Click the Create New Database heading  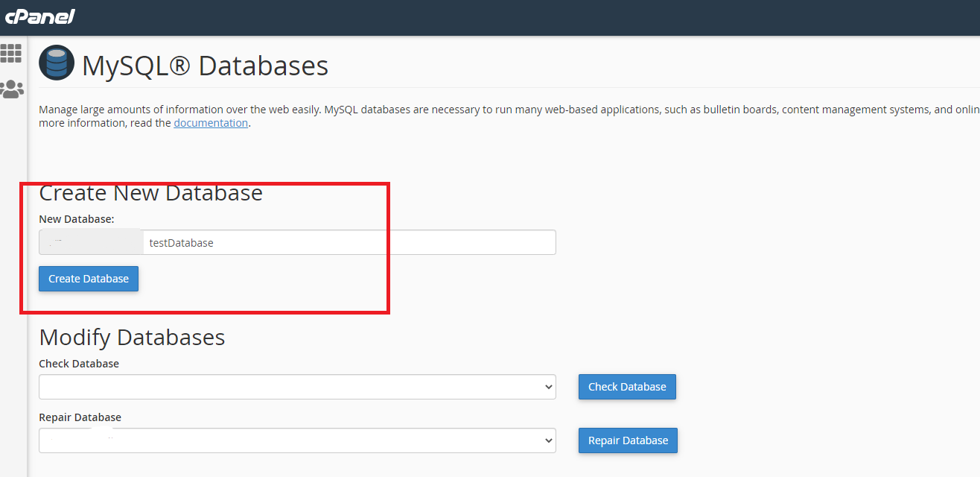point(150,193)
